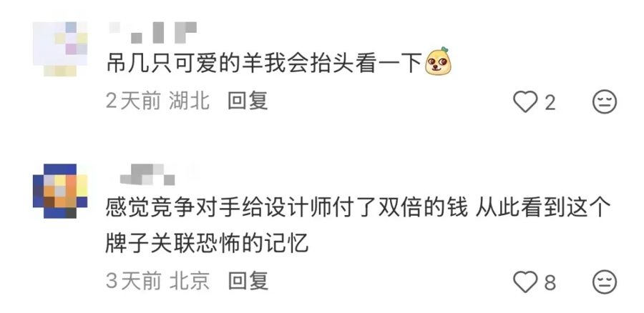Click the 2天前 timestamp

click(133, 101)
